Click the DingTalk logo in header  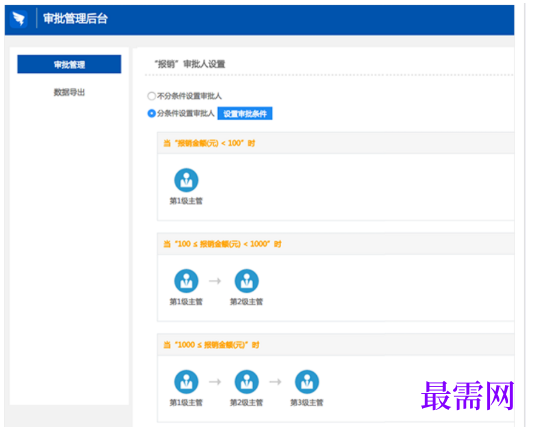point(19,18)
